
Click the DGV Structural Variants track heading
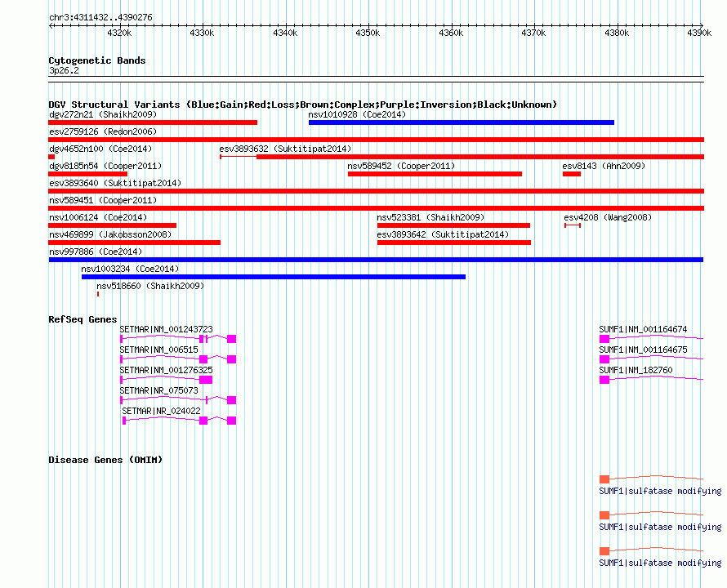[303, 105]
